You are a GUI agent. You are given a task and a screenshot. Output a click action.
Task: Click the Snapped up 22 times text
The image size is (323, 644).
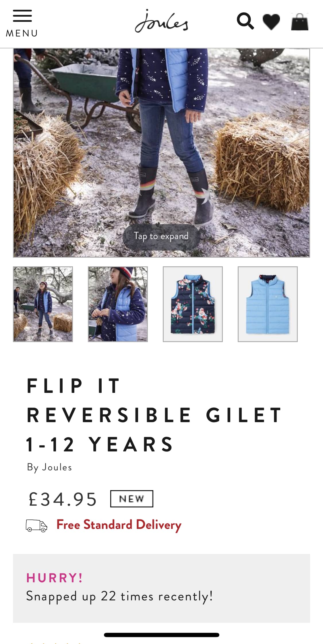(x=119, y=597)
